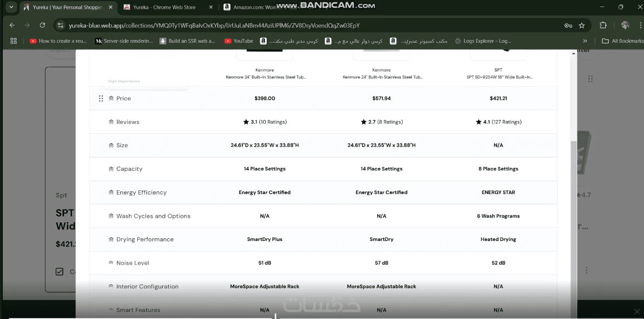Click the scroll-up arrow of the modal scrollbar
Viewport: 644px width, 319px height.
[573, 53]
